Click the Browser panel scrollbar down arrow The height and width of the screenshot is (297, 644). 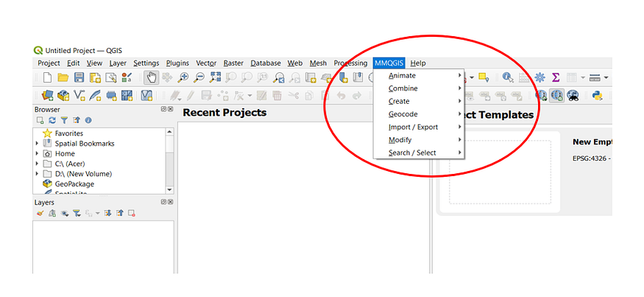point(169,189)
